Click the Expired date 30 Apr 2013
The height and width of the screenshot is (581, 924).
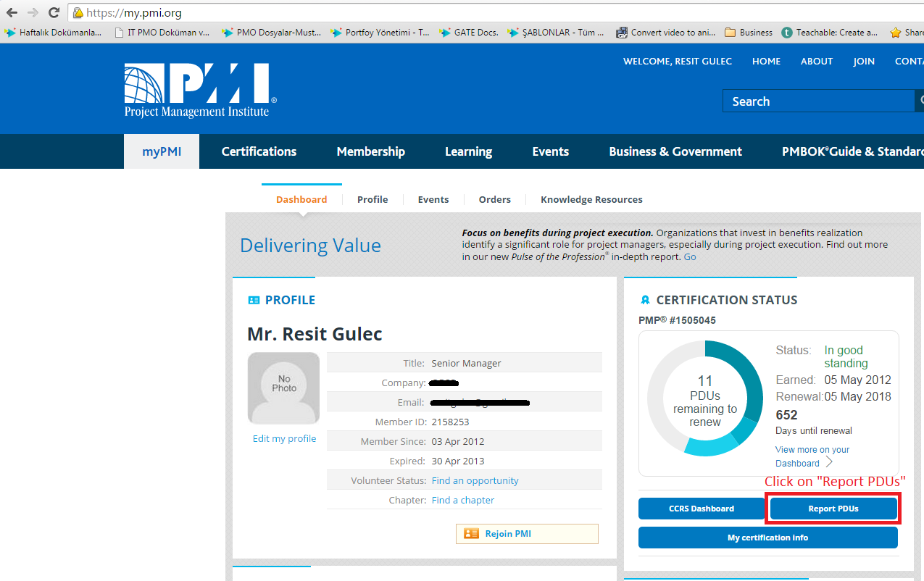[x=458, y=461]
